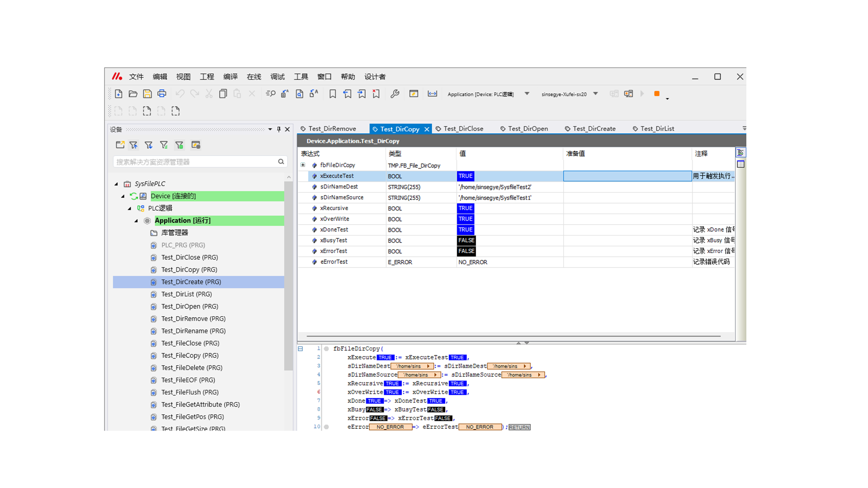The height and width of the screenshot is (488, 868).
Task: Collapse the PLC逻辑 tree node
Action: pos(129,208)
